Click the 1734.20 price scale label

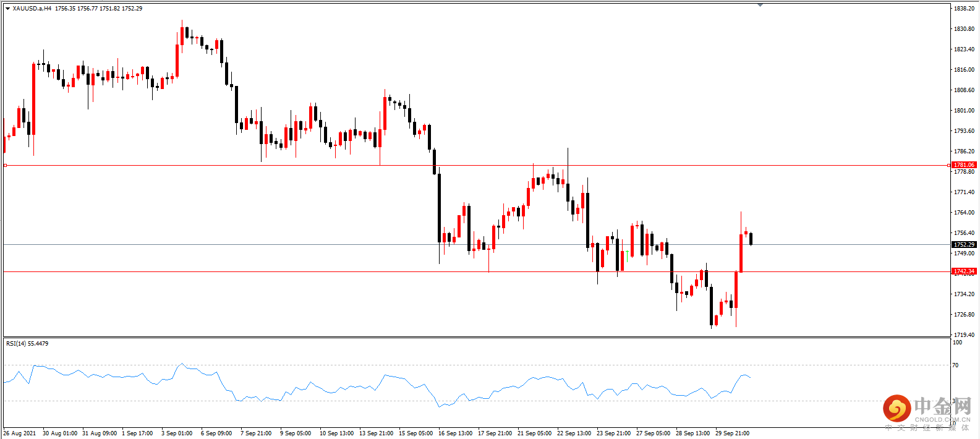pos(964,294)
